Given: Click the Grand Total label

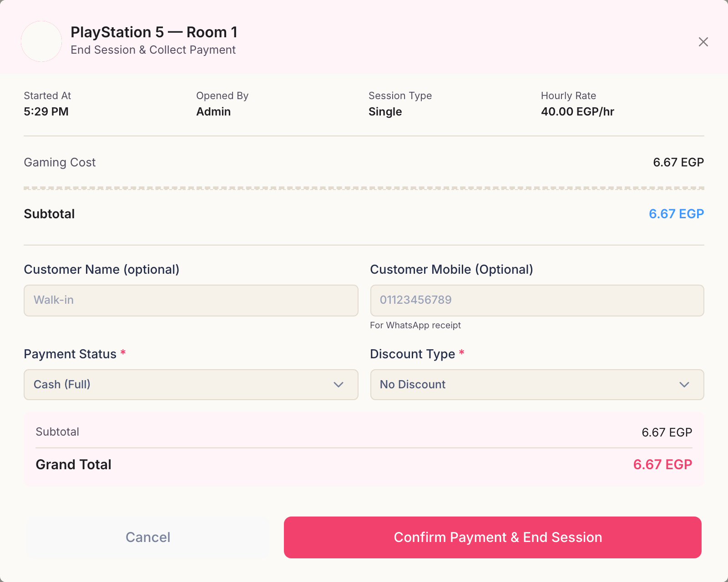Looking at the screenshot, I should coord(73,465).
